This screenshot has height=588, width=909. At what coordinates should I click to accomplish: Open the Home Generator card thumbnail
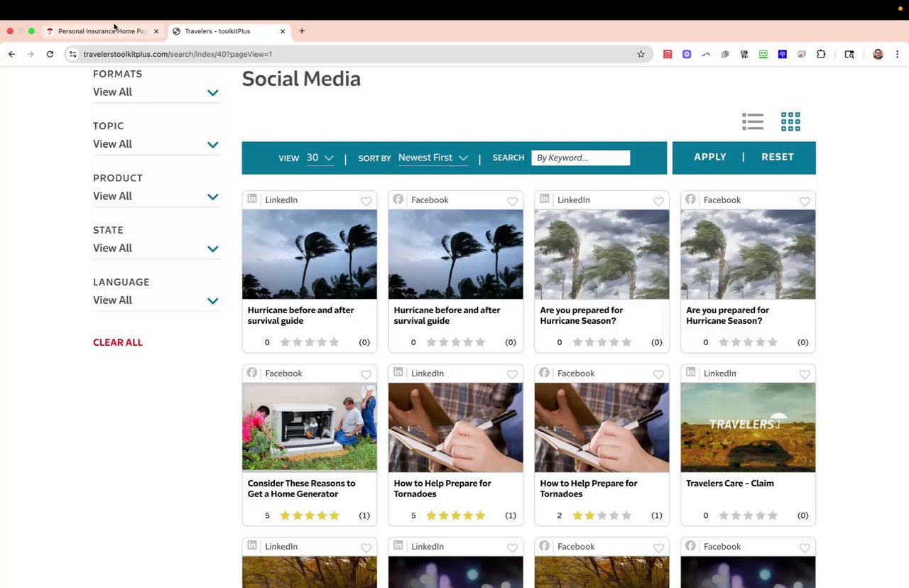pos(310,427)
